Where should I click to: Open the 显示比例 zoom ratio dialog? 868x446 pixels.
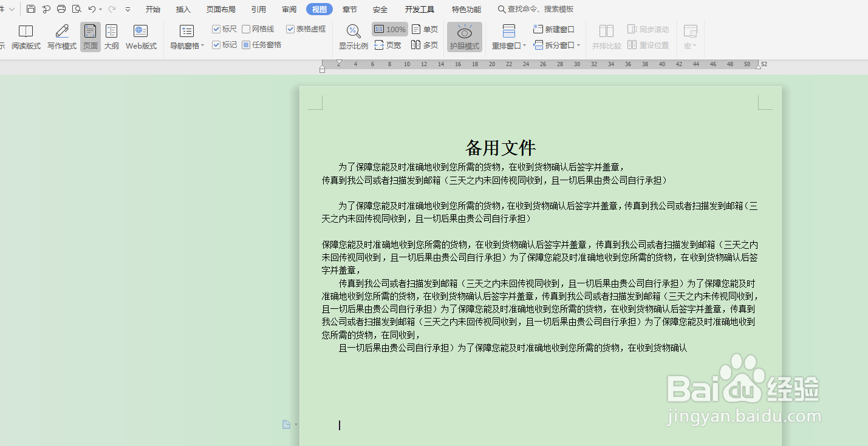(x=353, y=36)
